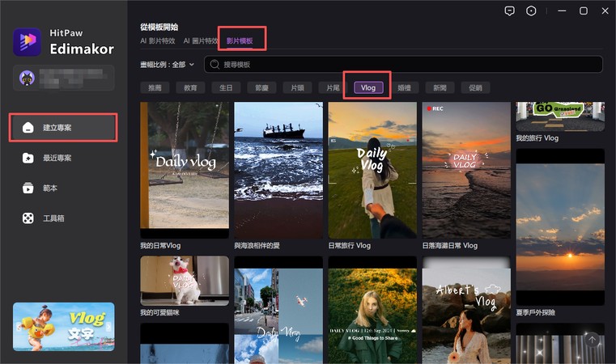Select the 影片模板 tab
Image resolution: width=616 pixels, height=364 pixels.
(x=240, y=40)
